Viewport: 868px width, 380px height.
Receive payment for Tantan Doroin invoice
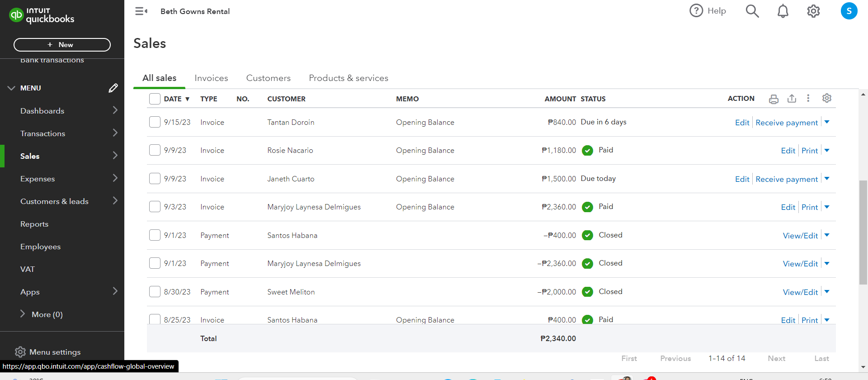[x=787, y=123]
